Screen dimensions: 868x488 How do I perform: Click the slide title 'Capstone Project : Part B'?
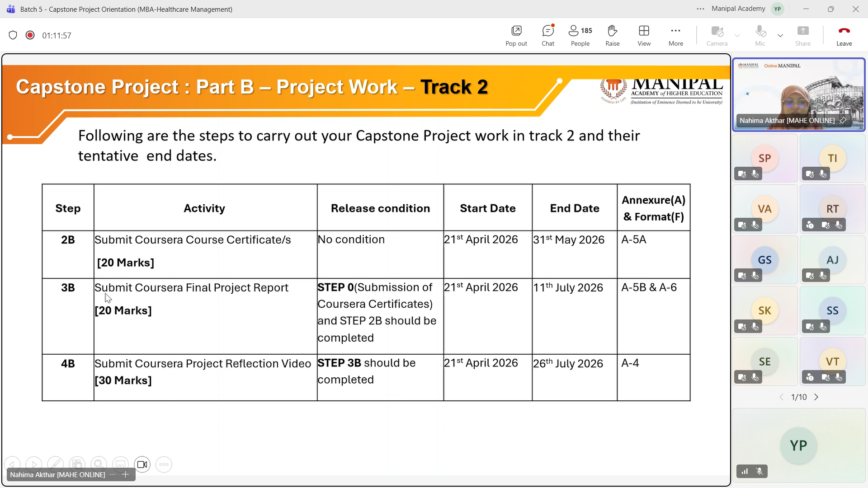click(252, 87)
